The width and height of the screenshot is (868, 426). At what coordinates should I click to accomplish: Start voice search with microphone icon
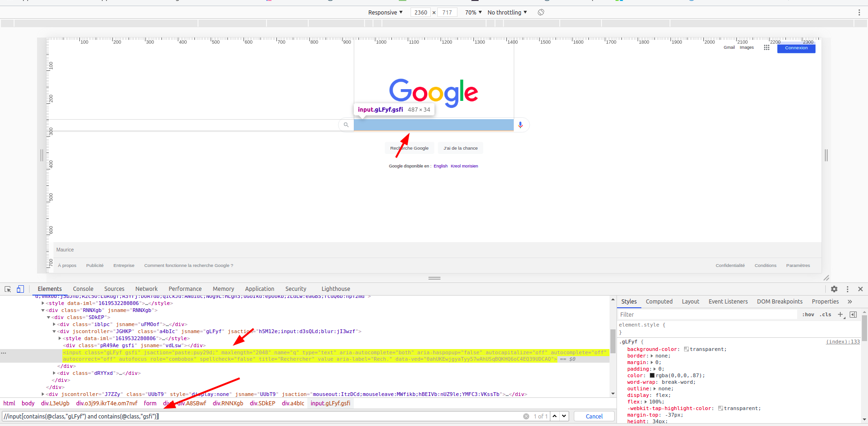pyautogui.click(x=520, y=125)
